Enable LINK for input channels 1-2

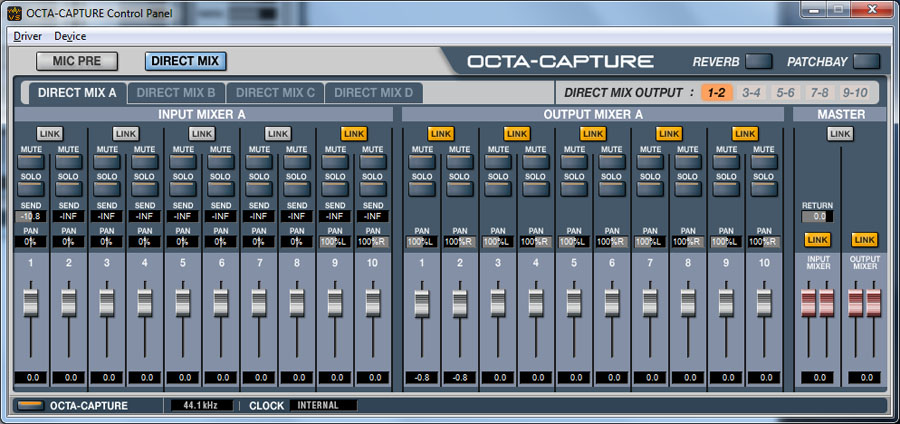point(49,133)
